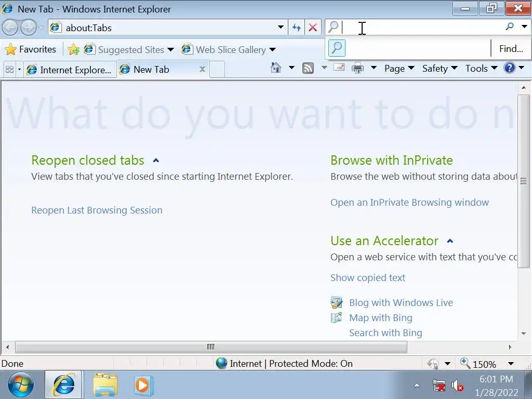The image size is (532, 399).
Task: Switch to the Internet Explore... tab
Action: click(70, 70)
